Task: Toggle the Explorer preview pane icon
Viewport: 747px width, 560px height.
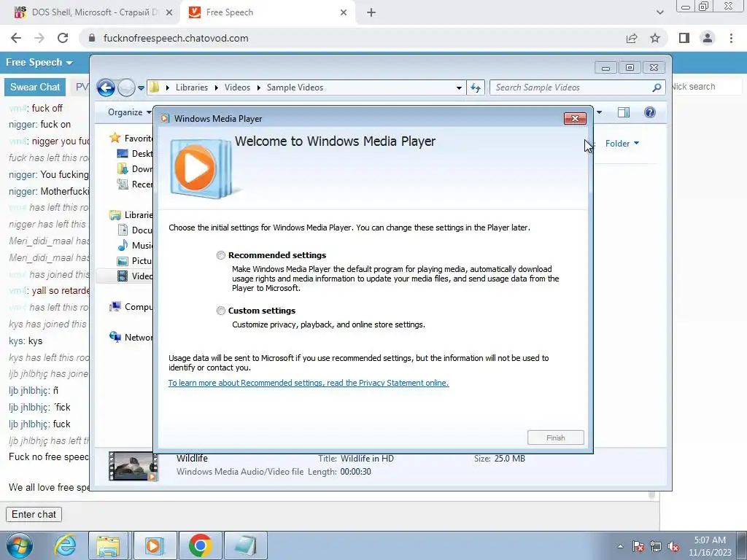Action: click(624, 112)
